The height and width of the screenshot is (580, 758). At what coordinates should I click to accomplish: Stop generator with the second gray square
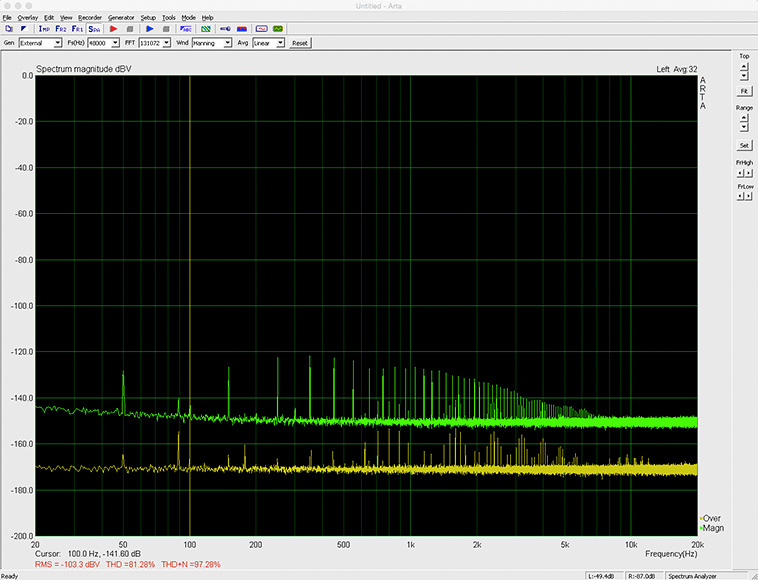(166, 29)
